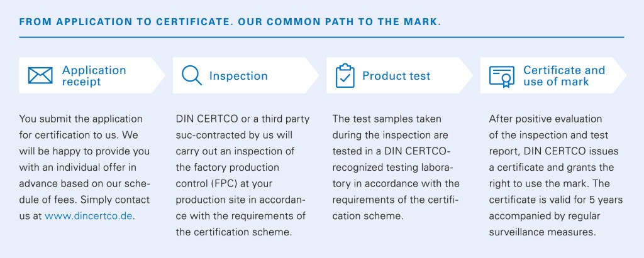Click the paragraph starting 'DIN CERTCO or a third party'
Image resolution: width=644 pixels, height=258 pixels.
point(243,176)
